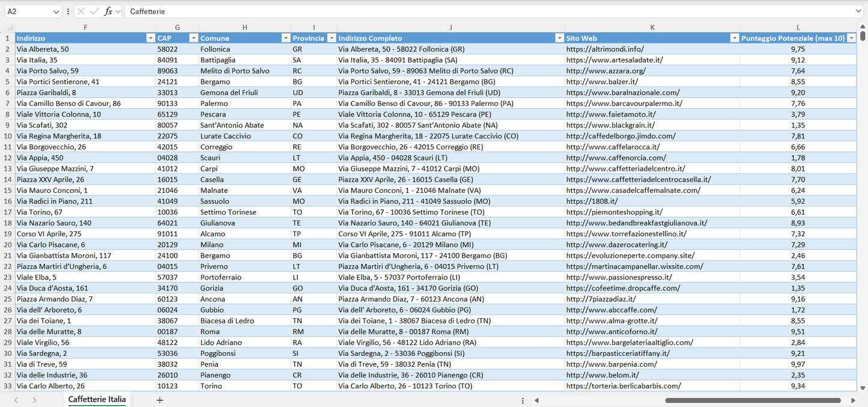Select column J header

[451, 27]
